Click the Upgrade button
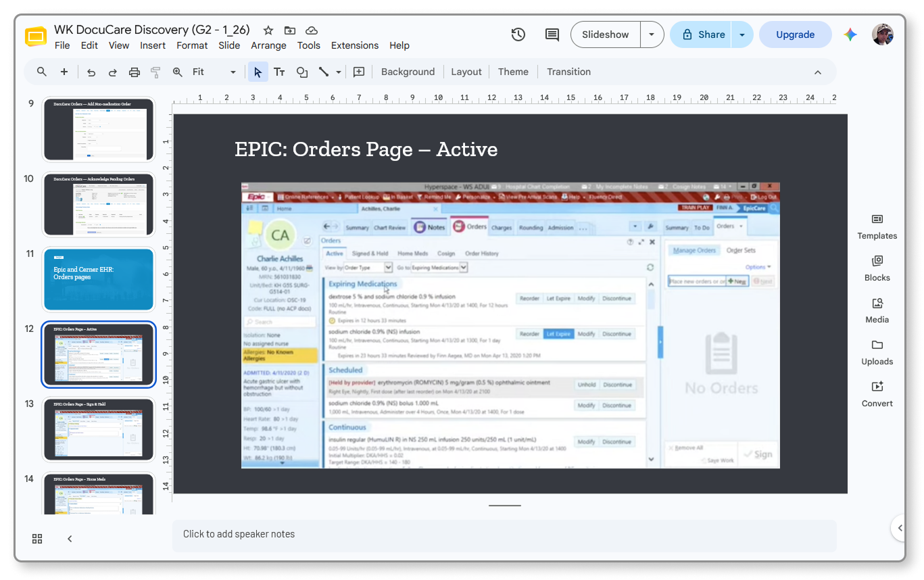Screen dimensions: 924x580 [795, 34]
